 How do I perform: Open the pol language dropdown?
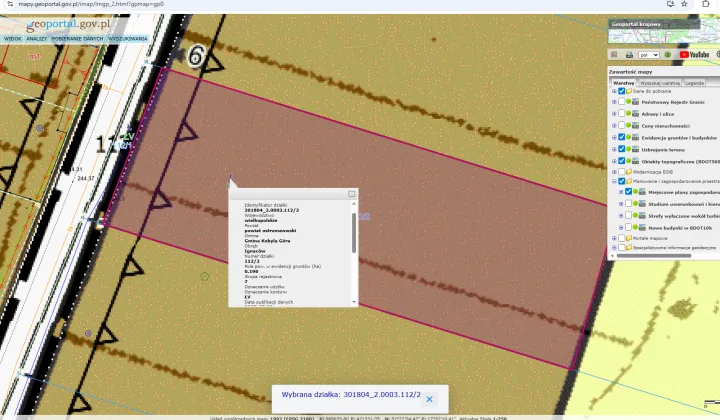[649, 55]
